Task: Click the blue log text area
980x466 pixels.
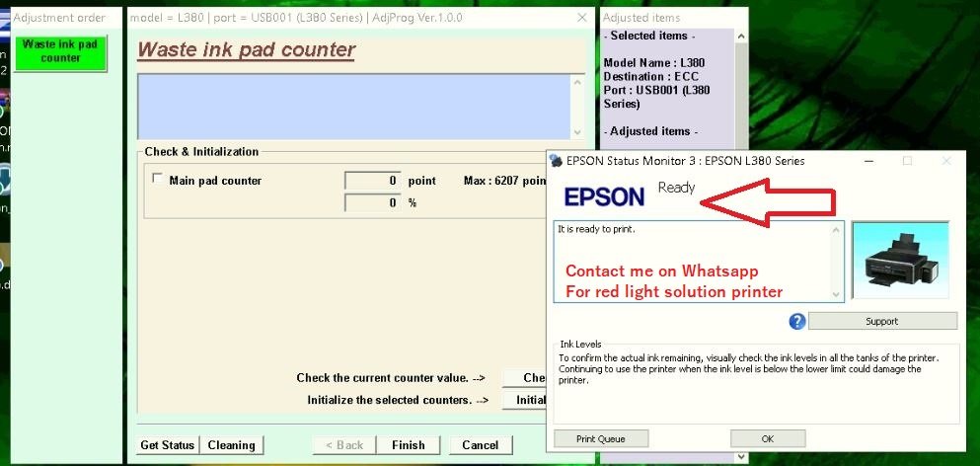Action: [353, 107]
